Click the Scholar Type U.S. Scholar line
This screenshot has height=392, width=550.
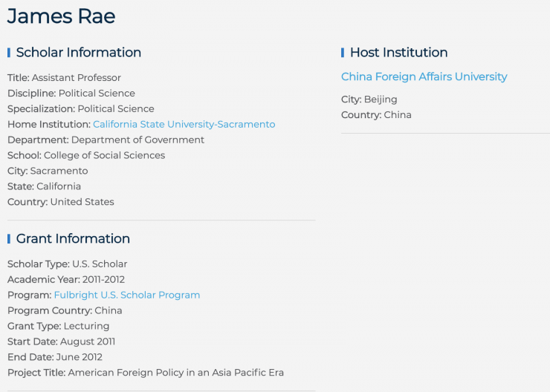67,264
